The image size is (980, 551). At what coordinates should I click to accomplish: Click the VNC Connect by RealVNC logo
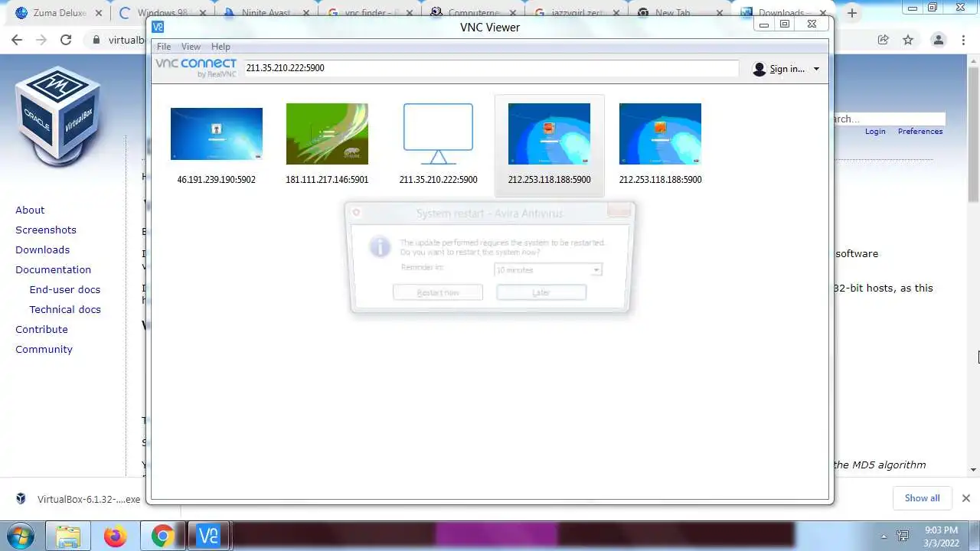(x=196, y=68)
